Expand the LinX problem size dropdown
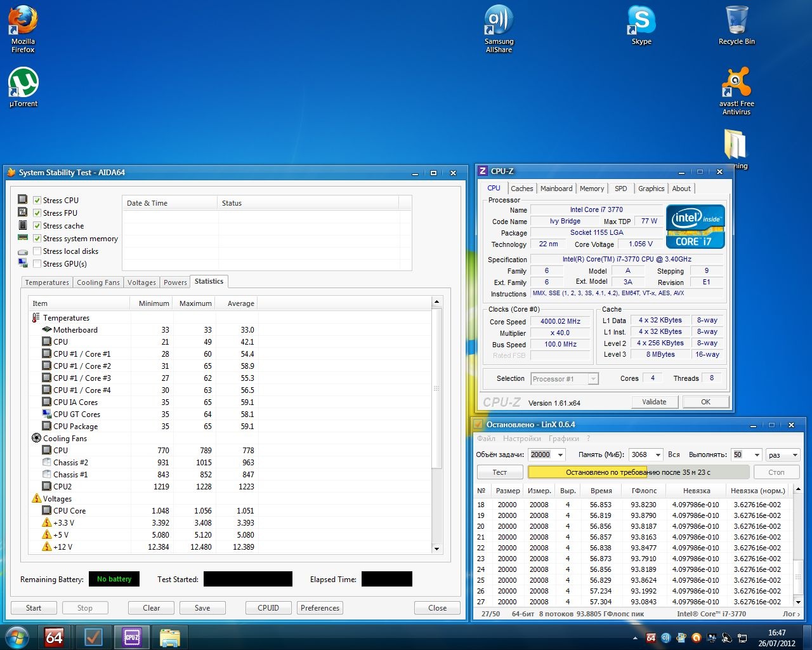The image size is (812, 650). coord(560,454)
